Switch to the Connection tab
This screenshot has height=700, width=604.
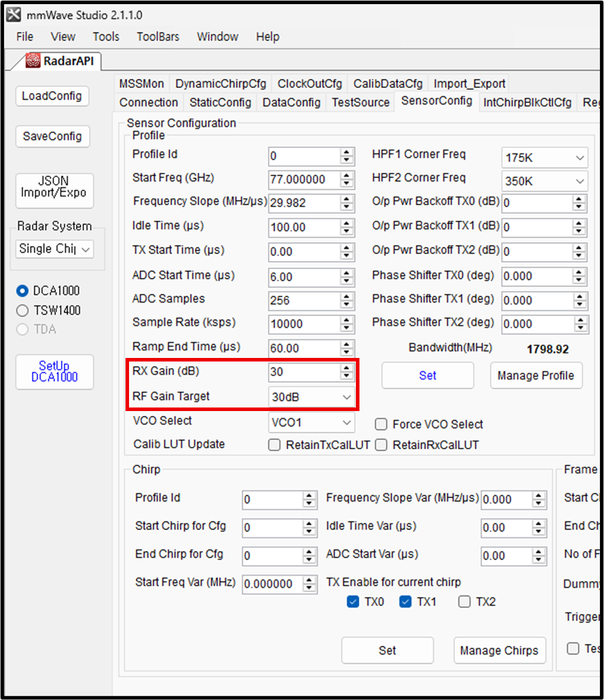pyautogui.click(x=148, y=103)
